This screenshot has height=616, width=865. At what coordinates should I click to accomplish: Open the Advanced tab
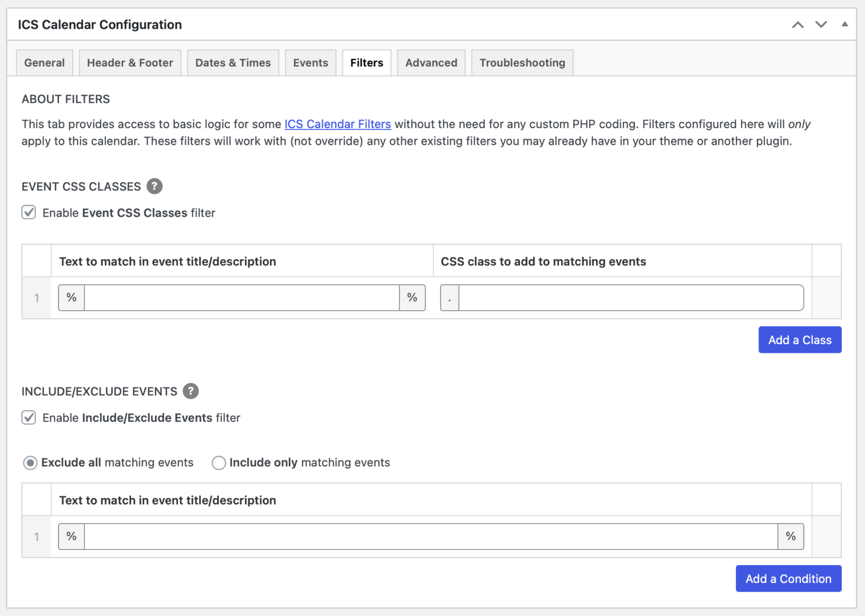[x=431, y=63]
